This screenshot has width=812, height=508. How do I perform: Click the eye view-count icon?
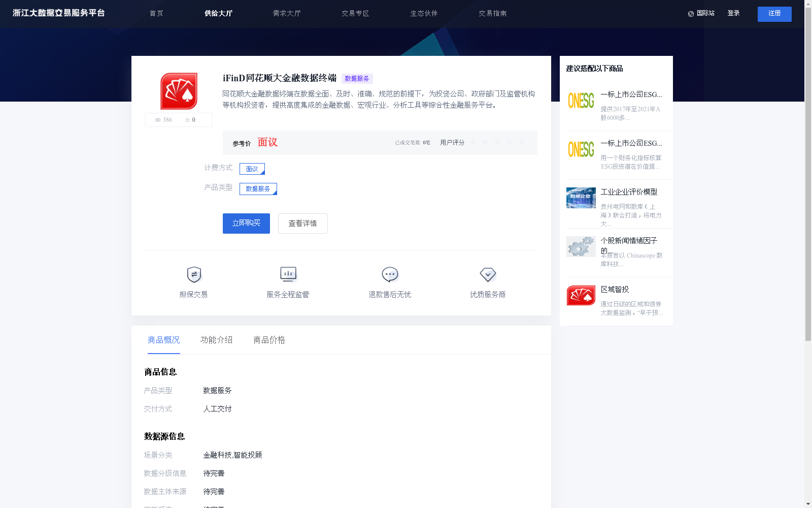coord(158,120)
